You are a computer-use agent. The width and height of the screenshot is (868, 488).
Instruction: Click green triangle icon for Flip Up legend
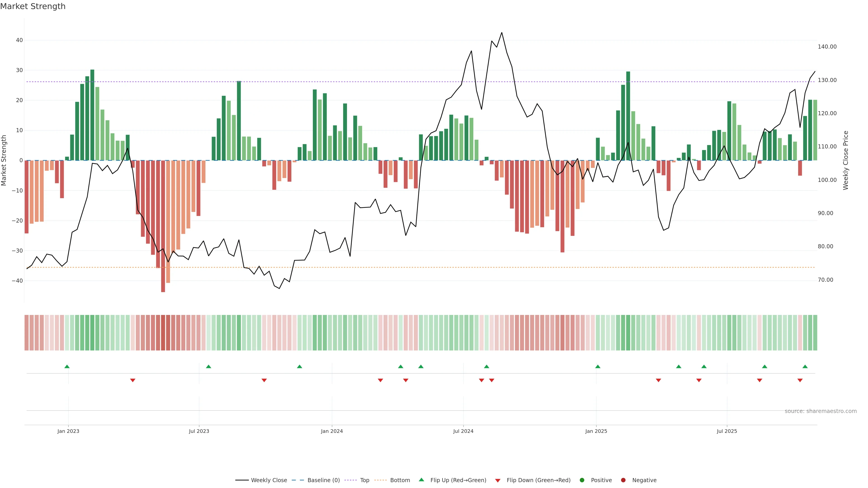(x=421, y=480)
